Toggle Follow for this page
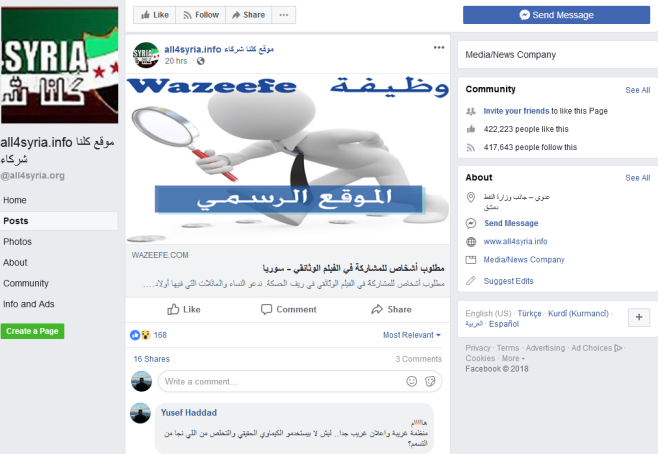This screenshot has width=658, height=454. pyautogui.click(x=201, y=15)
